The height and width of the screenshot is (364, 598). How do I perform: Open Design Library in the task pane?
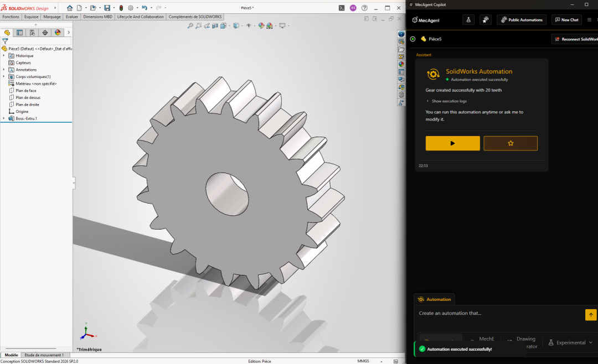(401, 41)
